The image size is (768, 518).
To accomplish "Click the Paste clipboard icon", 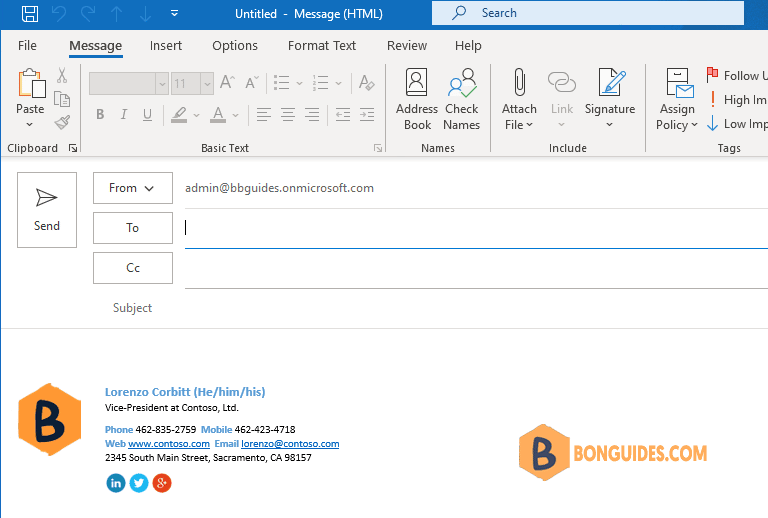I will pos(30,83).
